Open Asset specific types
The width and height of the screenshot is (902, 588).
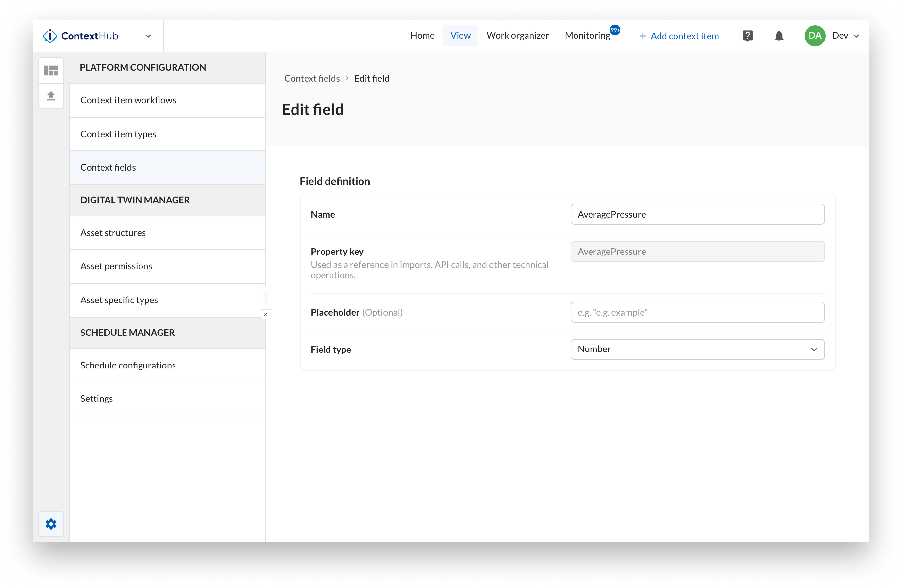coord(168,300)
